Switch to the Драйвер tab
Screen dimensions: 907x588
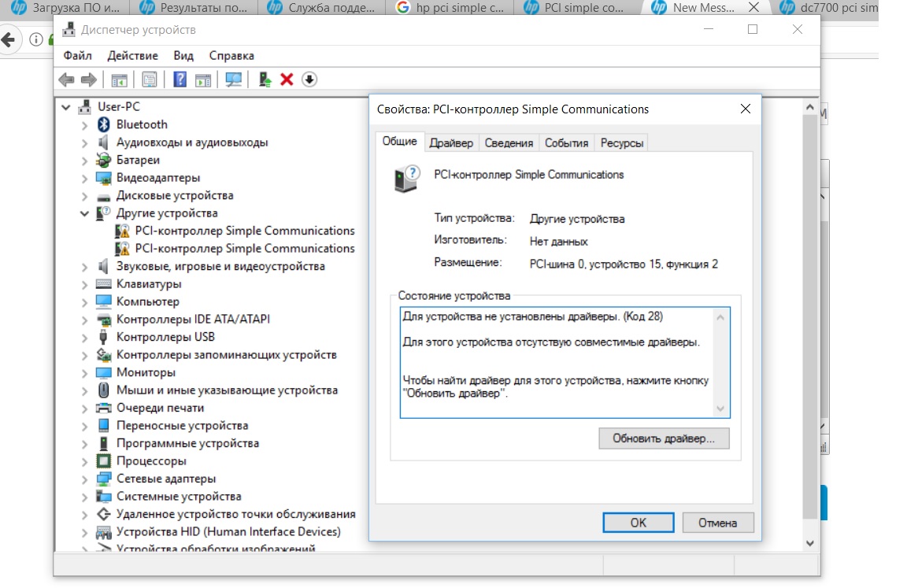(451, 142)
